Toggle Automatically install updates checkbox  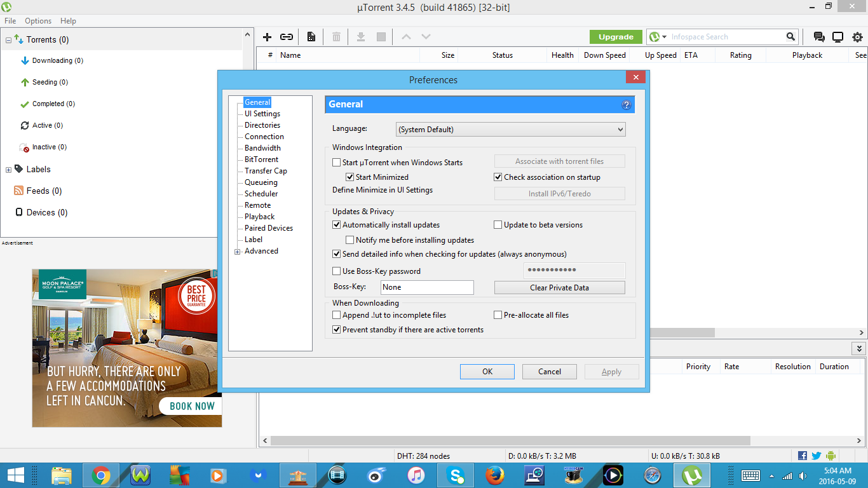pyautogui.click(x=337, y=225)
